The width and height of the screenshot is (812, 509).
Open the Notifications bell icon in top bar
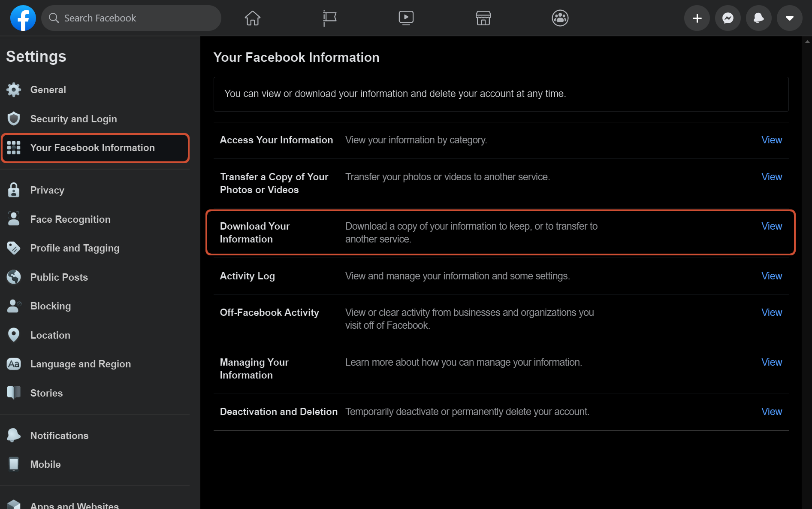[x=758, y=18]
